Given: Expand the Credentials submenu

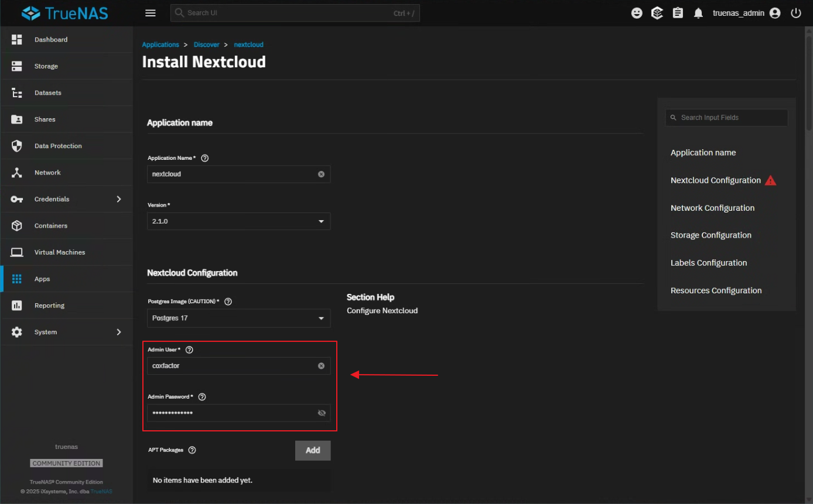Looking at the screenshot, I should coord(119,199).
